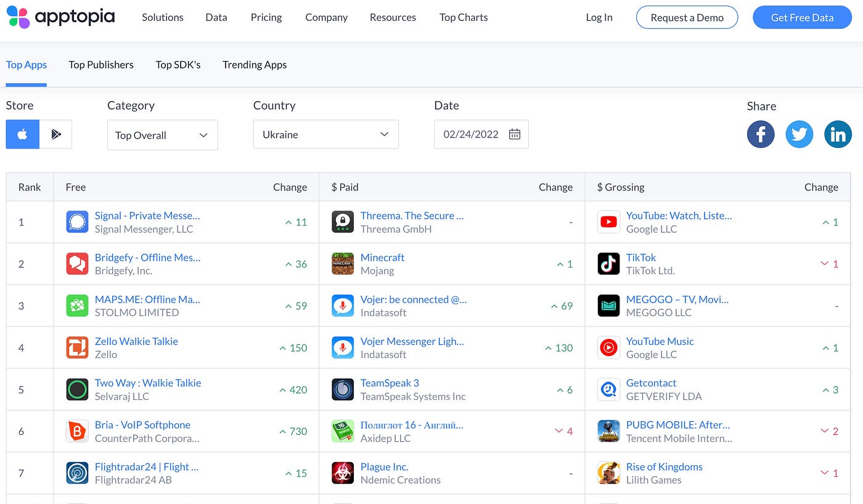Click the Getcontact app icon
This screenshot has height=504, width=863.
pyautogui.click(x=608, y=389)
